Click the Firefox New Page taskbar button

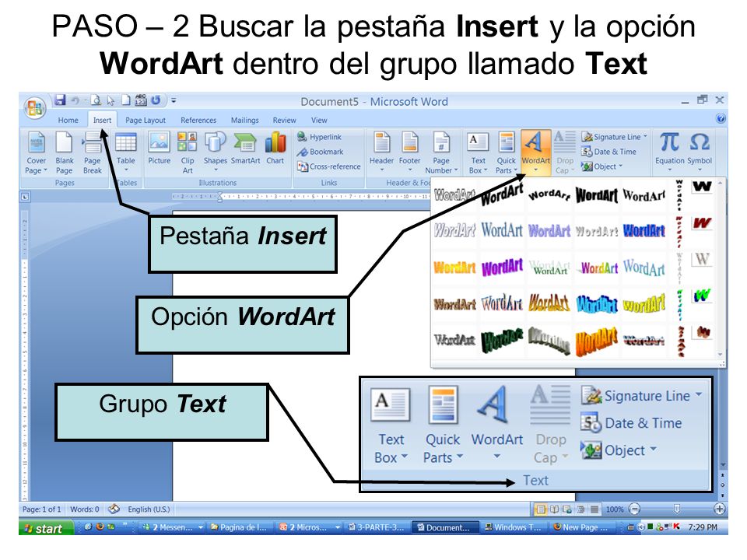pyautogui.click(x=581, y=527)
